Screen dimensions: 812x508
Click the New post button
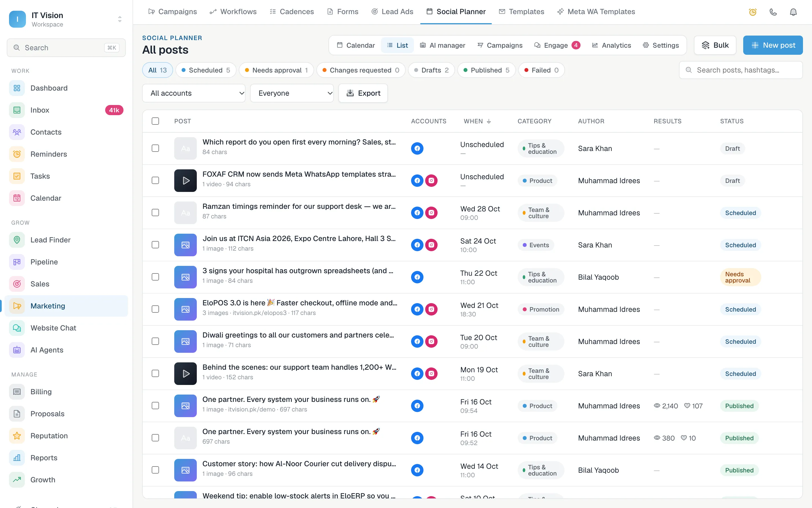(x=773, y=45)
